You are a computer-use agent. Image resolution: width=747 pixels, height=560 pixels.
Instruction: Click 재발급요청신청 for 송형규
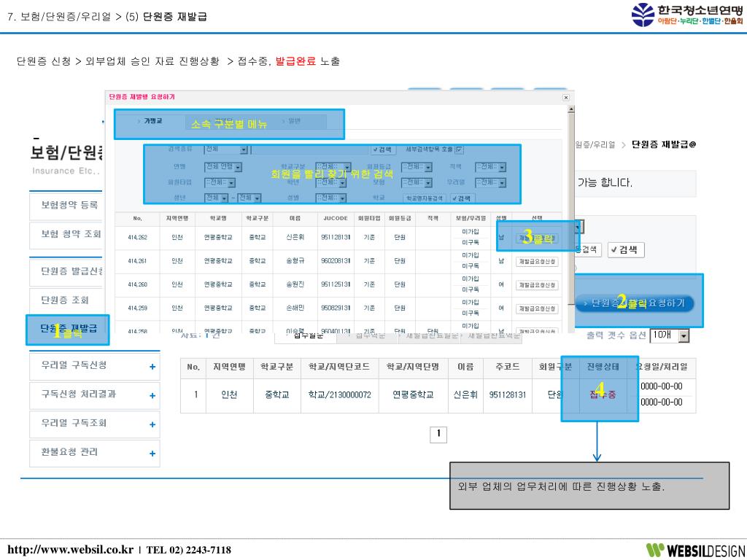(x=537, y=262)
